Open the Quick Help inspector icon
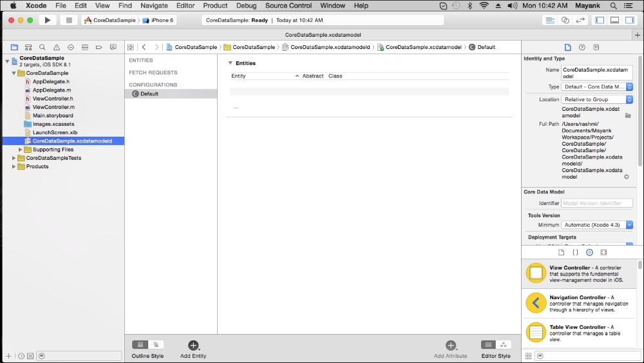The width and height of the screenshot is (644, 363). click(582, 47)
